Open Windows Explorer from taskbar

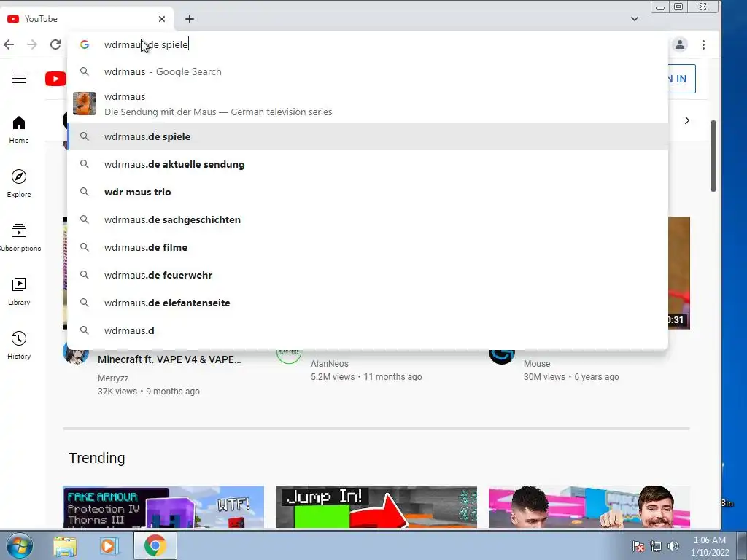pos(65,545)
